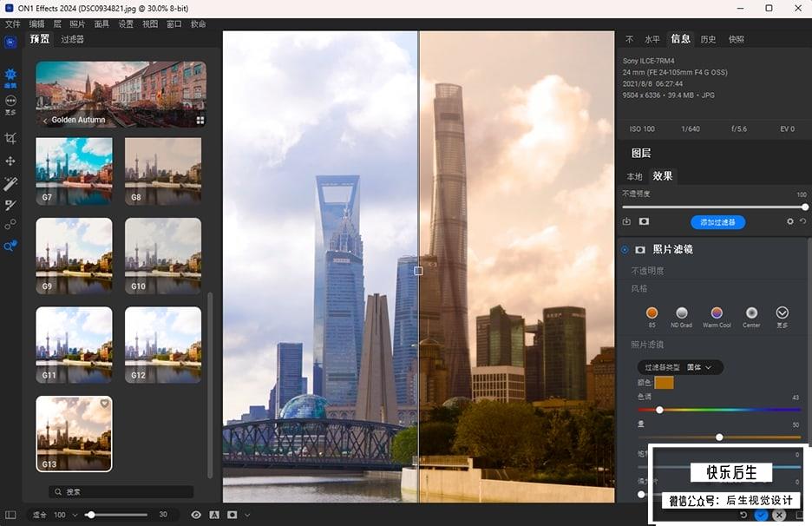Open the 视图 menu
Screen dimensions: 812x526
coord(150,23)
